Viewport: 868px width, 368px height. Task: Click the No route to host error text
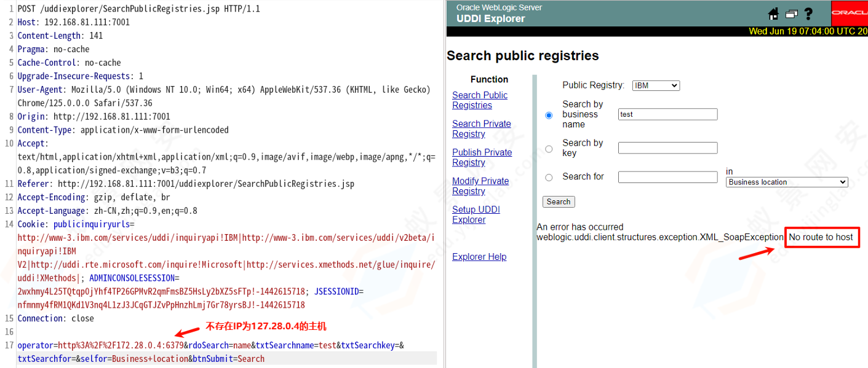(821, 237)
